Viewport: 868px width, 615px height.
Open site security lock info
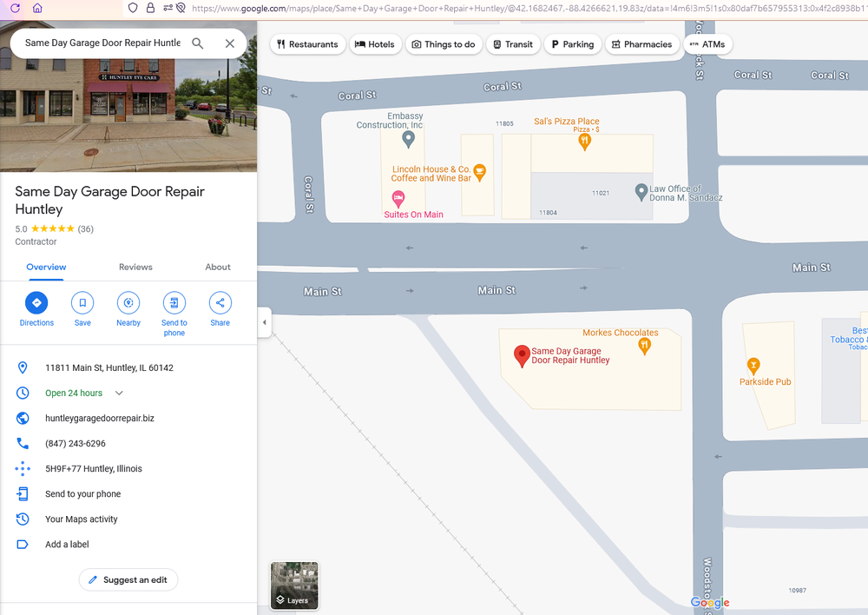tap(150, 8)
